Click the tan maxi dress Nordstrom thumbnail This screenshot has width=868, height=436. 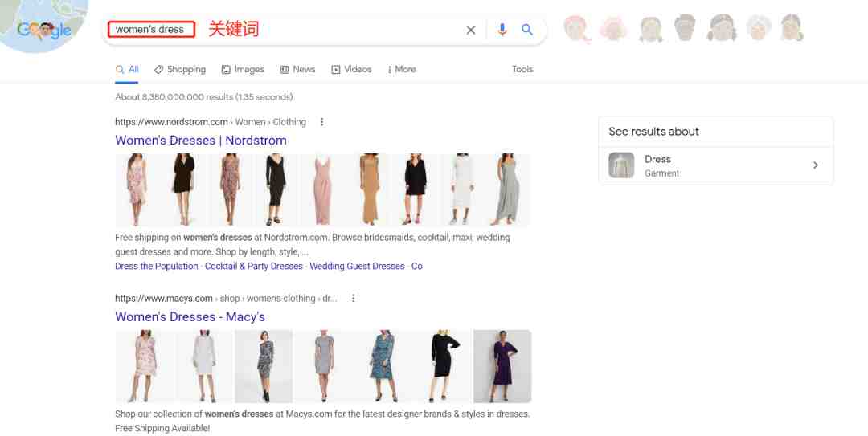pyautogui.click(x=369, y=189)
